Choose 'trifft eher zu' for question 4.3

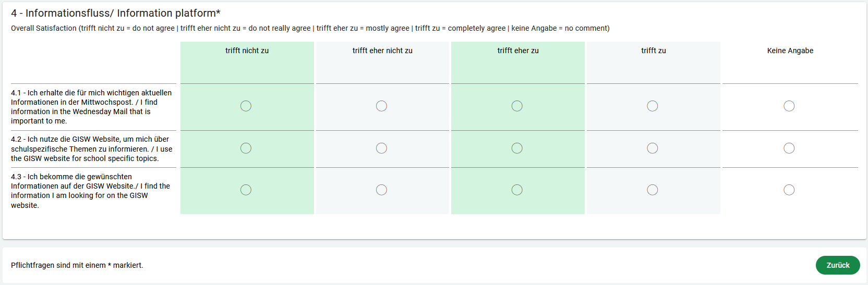click(517, 190)
